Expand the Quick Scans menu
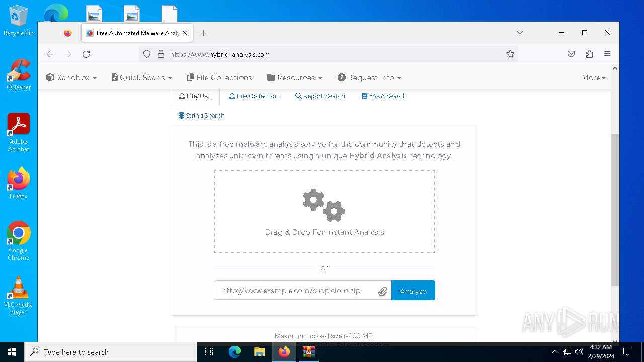 (142, 78)
